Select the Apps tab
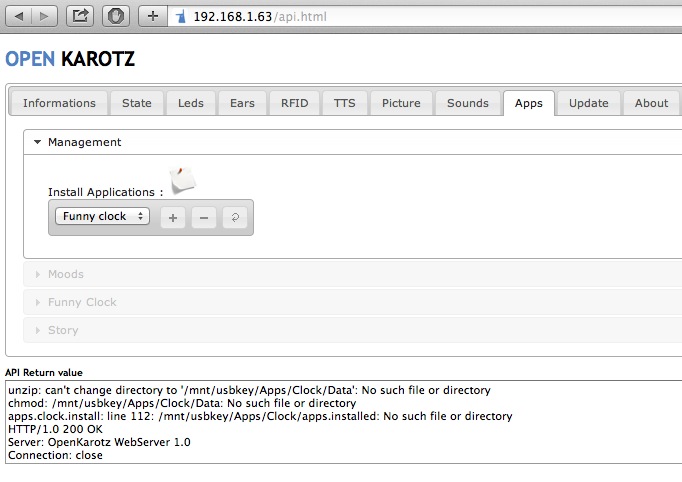682x482 pixels. pyautogui.click(x=528, y=103)
